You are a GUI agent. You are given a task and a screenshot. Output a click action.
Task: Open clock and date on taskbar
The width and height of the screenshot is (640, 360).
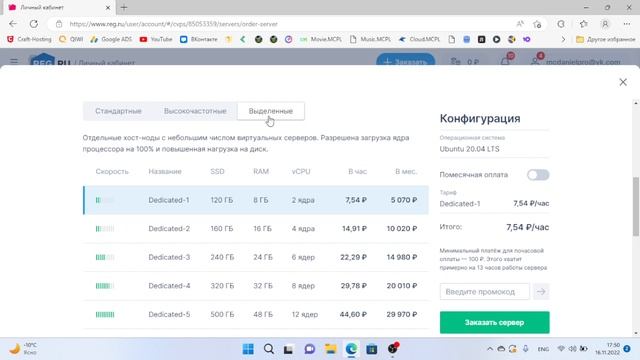pyautogui.click(x=607, y=349)
